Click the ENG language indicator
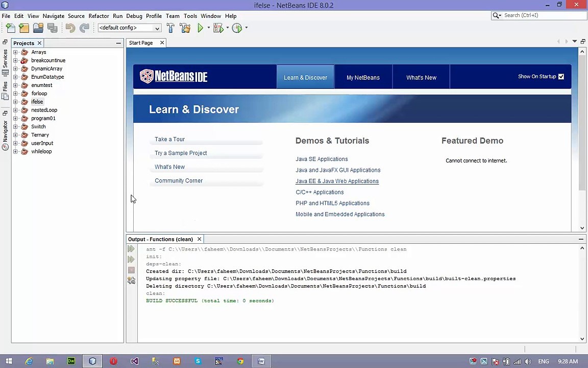588x368 pixels. point(544,362)
